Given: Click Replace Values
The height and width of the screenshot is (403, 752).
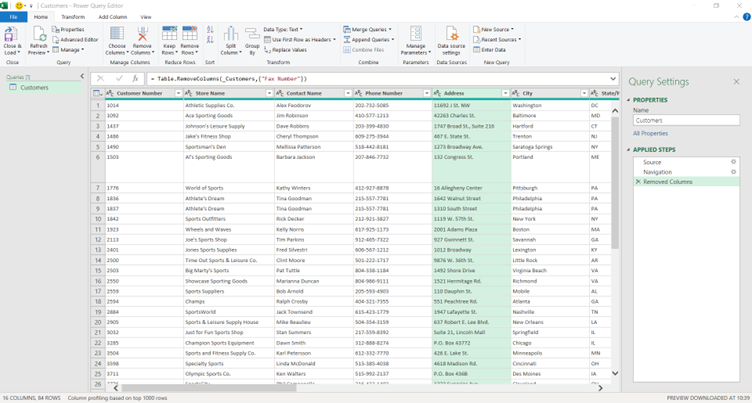Looking at the screenshot, I should click(x=285, y=50).
